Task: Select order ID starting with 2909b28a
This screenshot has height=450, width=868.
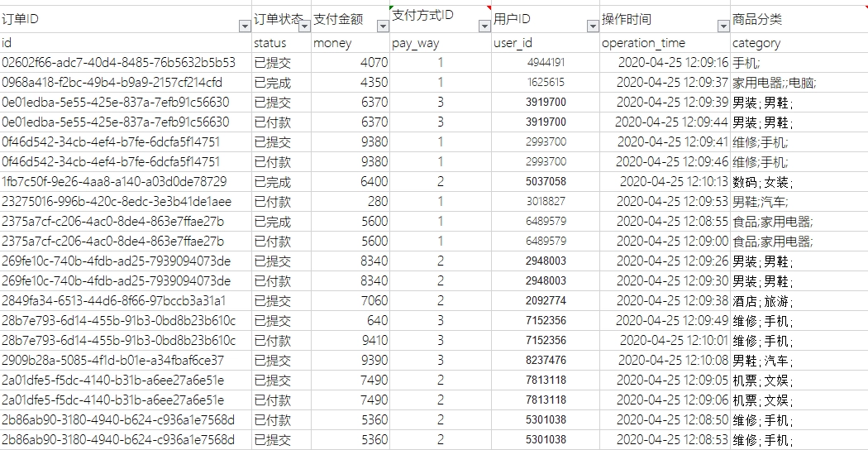Action: 126,360
